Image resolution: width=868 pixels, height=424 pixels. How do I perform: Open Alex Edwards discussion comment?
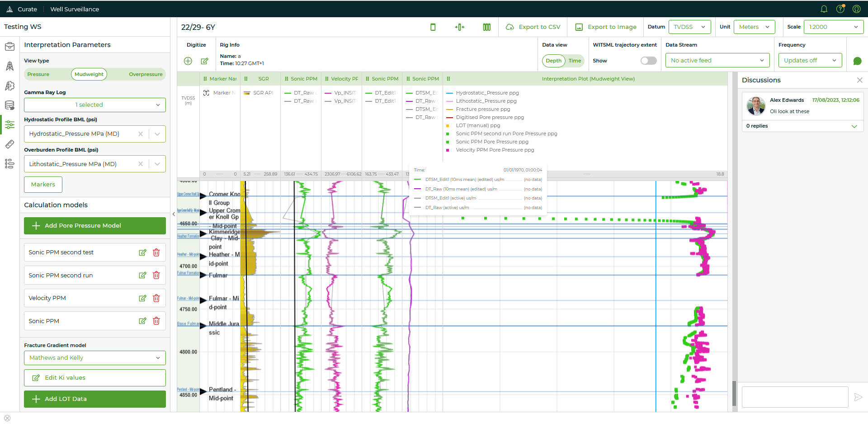point(802,106)
